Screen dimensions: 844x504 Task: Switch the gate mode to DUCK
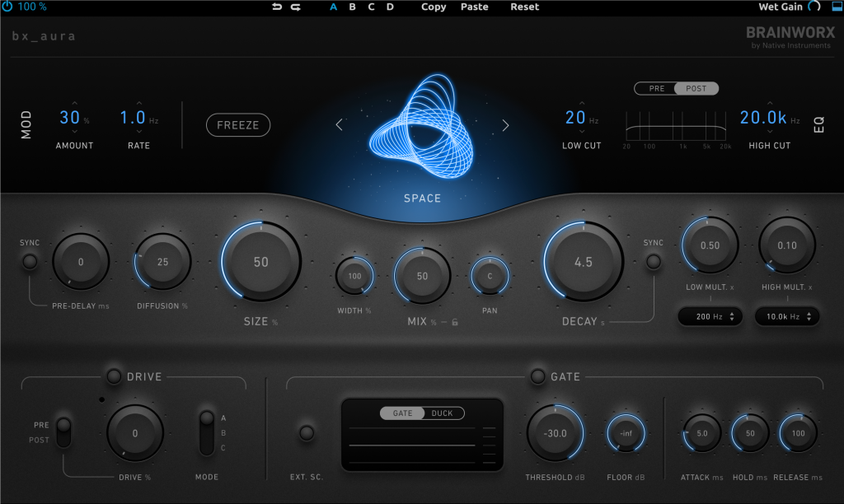[443, 413]
